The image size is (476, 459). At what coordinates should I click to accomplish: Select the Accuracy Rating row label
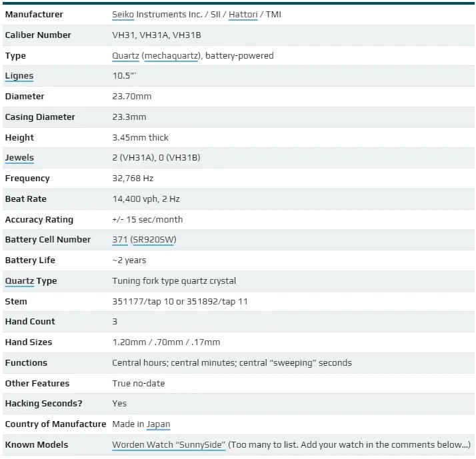tap(39, 220)
